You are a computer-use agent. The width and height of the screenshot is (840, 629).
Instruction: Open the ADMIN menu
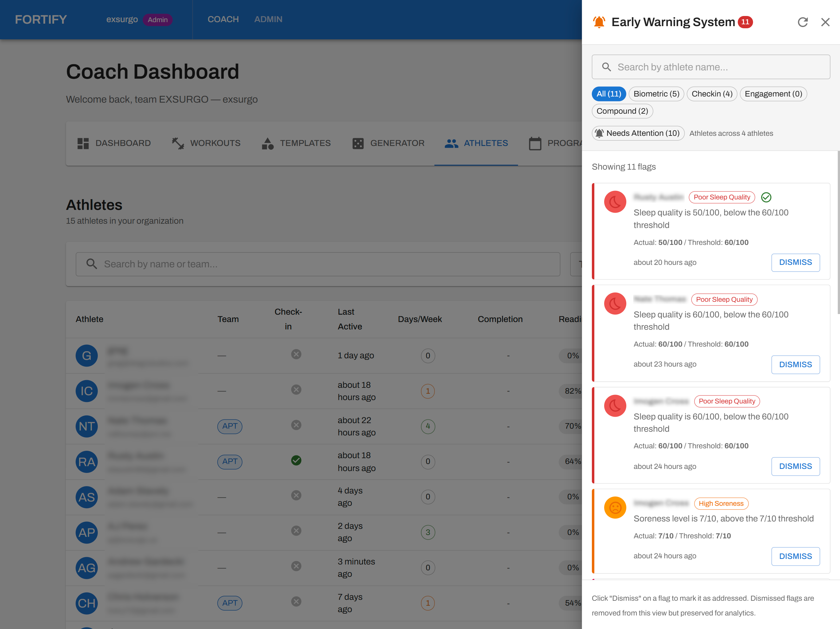268,19
